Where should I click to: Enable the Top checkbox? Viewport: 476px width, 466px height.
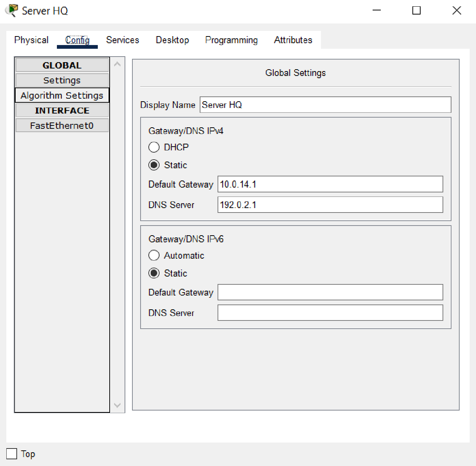tap(11, 454)
